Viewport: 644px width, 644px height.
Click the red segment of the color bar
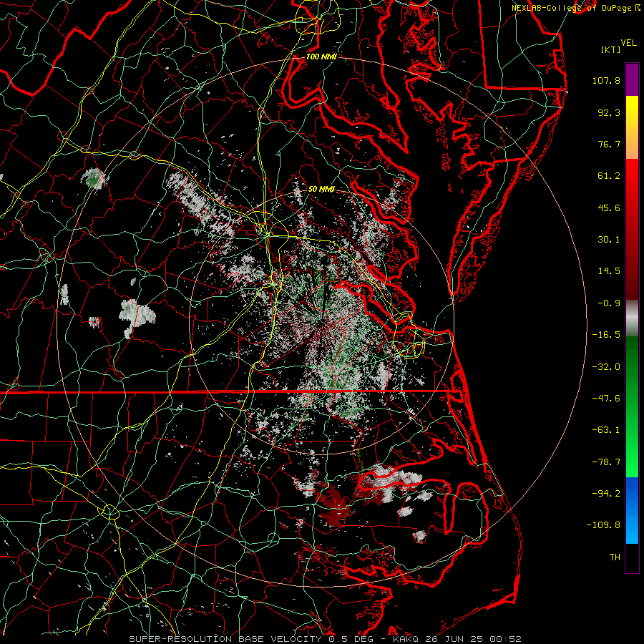[632, 229]
